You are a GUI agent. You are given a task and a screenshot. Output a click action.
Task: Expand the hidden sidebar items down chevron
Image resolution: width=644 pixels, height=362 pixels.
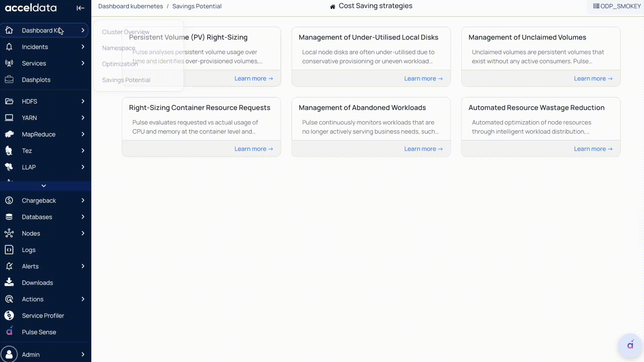coord(44,186)
